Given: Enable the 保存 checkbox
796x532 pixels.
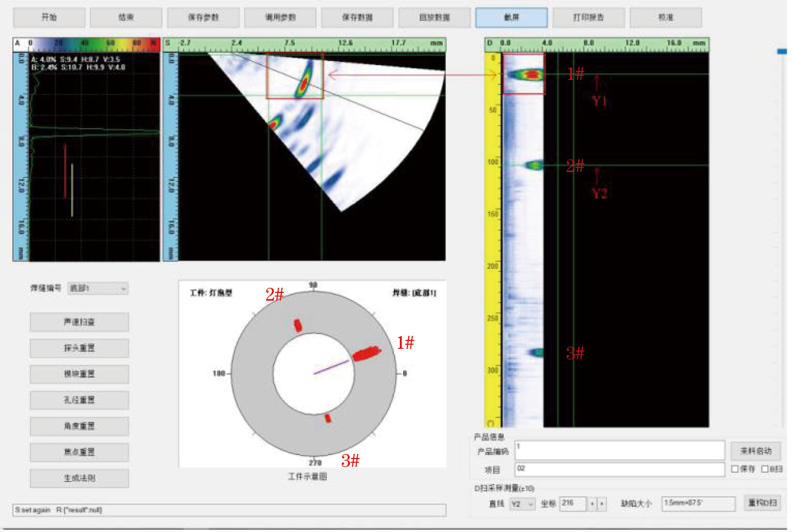Looking at the screenshot, I should 735,469.
